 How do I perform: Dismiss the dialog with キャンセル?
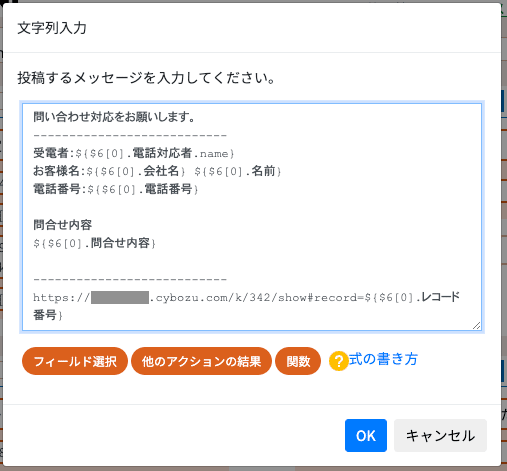440,435
